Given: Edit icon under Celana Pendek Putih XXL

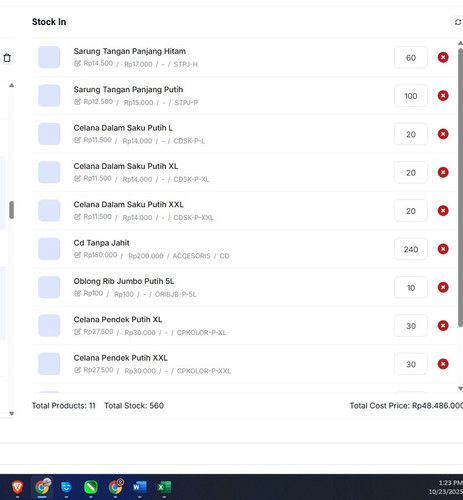Looking at the screenshot, I should click(x=77, y=370).
